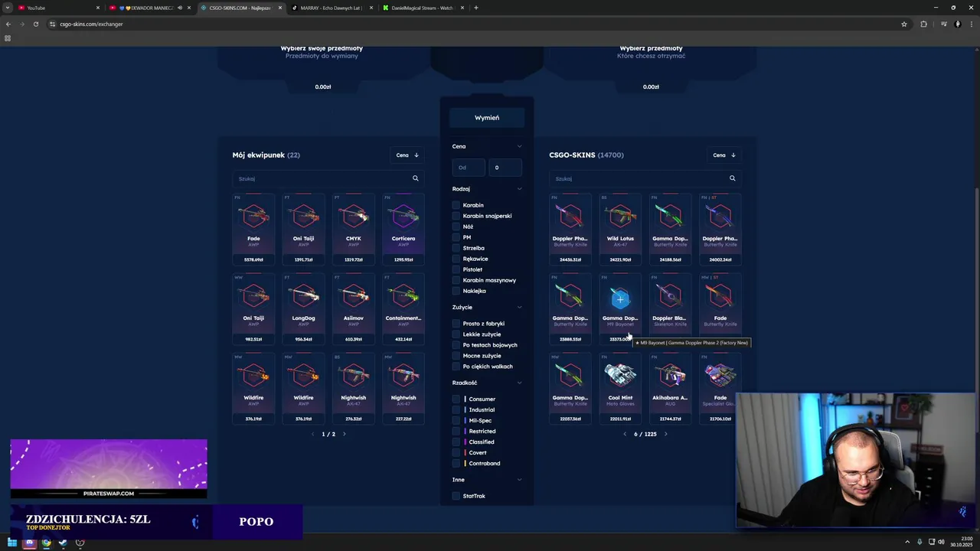Collapse the Inne filter section
This screenshot has height=551, width=980.
(x=519, y=480)
